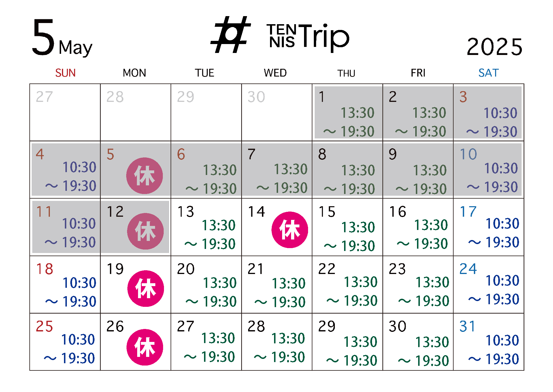Click the closed-day icon on May 5
The height and width of the screenshot is (392, 553).
[144, 176]
